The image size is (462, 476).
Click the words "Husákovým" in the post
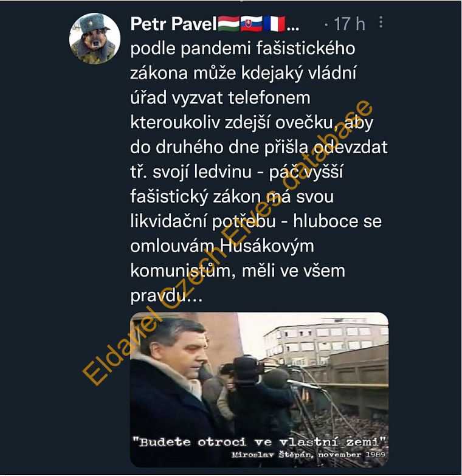point(266,246)
